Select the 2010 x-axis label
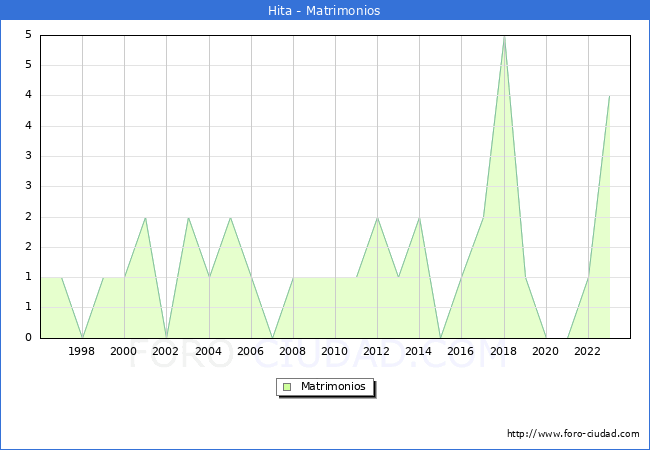This screenshot has height=450, width=650. (335, 351)
